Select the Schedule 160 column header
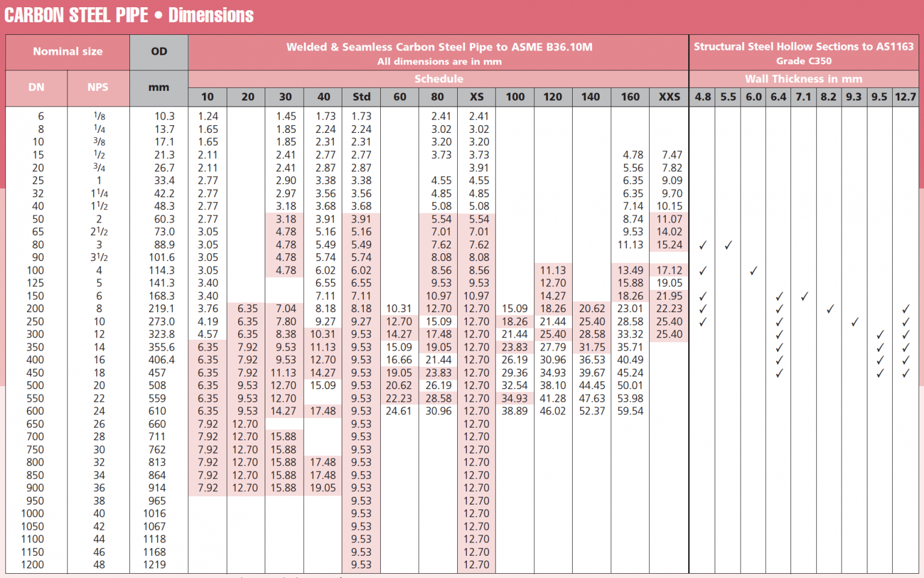Screen dimensions: 924x578 pos(630,97)
